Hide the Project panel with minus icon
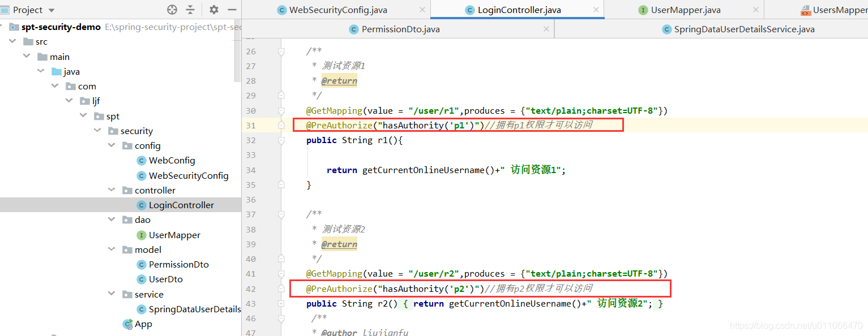 [232, 10]
